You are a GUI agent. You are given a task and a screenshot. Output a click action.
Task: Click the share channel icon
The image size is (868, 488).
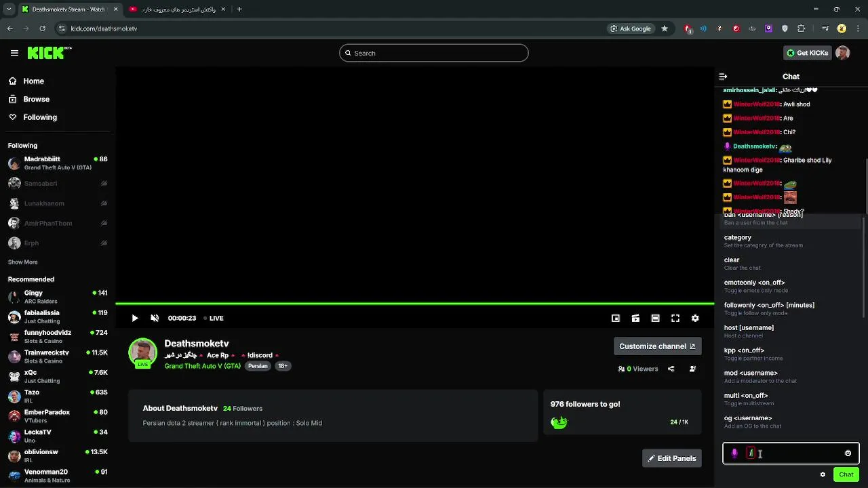point(671,369)
